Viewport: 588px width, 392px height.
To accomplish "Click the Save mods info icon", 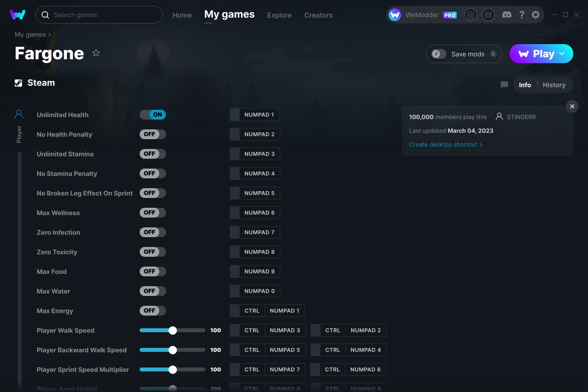I will [493, 54].
